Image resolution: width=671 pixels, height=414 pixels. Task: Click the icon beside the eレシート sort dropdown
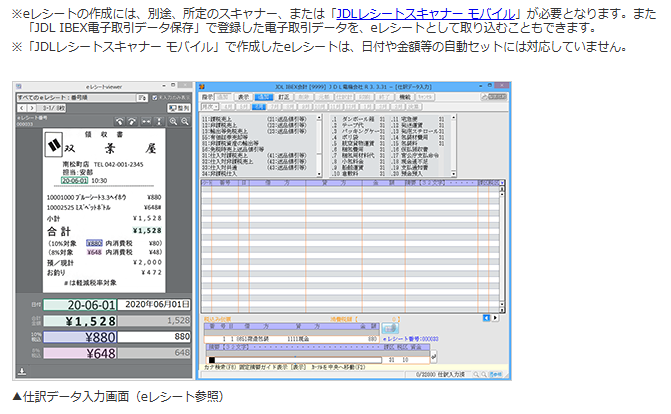(142, 98)
